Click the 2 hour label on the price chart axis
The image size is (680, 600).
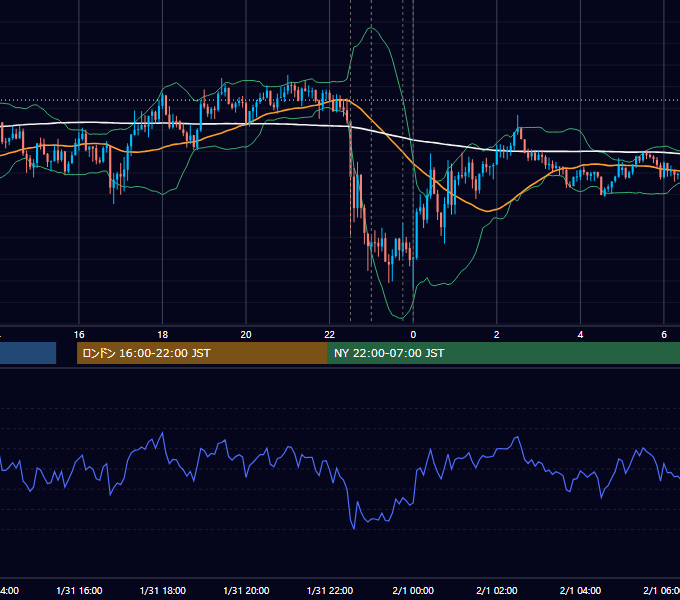coord(497,335)
